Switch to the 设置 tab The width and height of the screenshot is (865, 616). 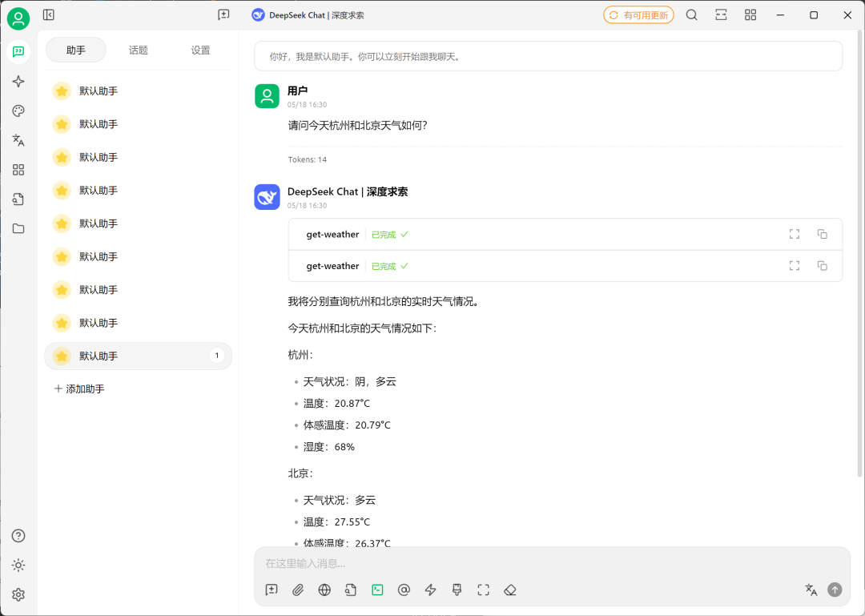201,50
